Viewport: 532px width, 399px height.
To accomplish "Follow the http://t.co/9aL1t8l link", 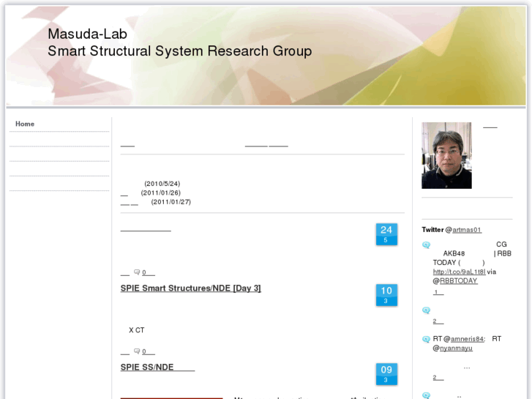I will 459,272.
